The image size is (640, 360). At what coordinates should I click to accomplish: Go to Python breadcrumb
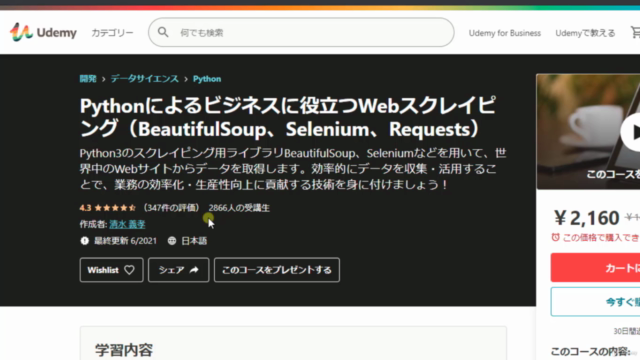point(207,79)
